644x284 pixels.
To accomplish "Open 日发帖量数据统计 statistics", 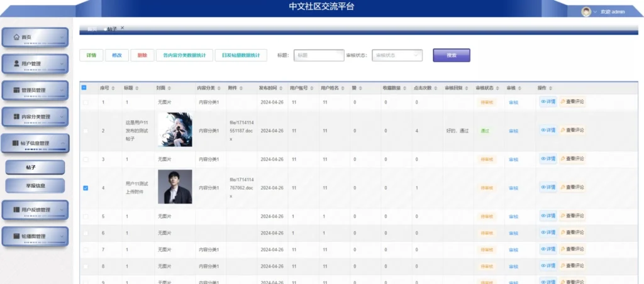I will (x=241, y=55).
